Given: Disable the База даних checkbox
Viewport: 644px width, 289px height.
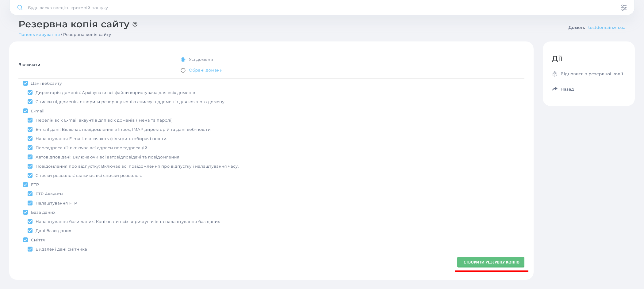Looking at the screenshot, I should pyautogui.click(x=25, y=212).
